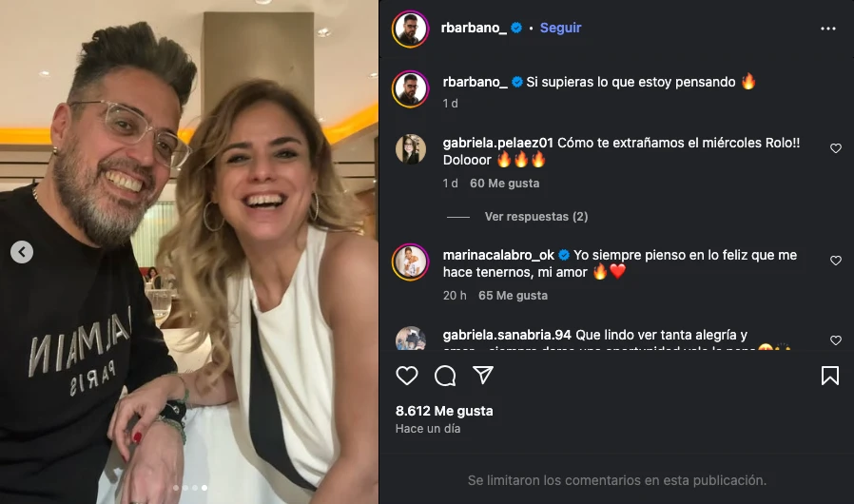Save post with bookmark icon
The height and width of the screenshot is (504, 854).
pyautogui.click(x=829, y=376)
